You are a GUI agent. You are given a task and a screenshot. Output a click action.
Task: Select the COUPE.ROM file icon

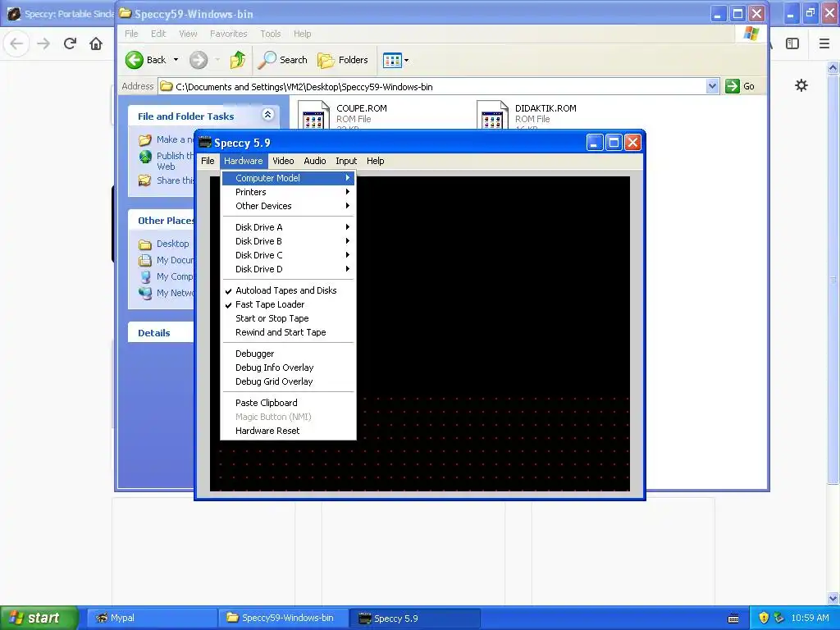point(313,115)
